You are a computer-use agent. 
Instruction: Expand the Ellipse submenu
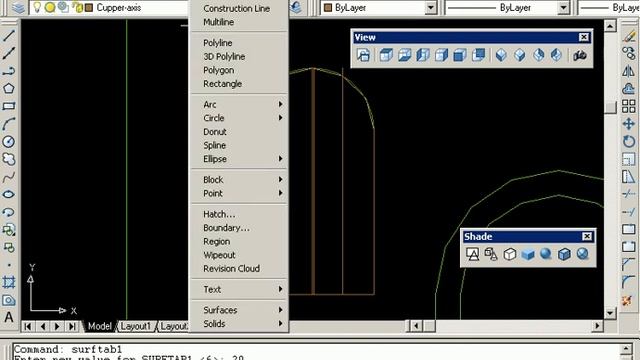pyautogui.click(x=240, y=159)
